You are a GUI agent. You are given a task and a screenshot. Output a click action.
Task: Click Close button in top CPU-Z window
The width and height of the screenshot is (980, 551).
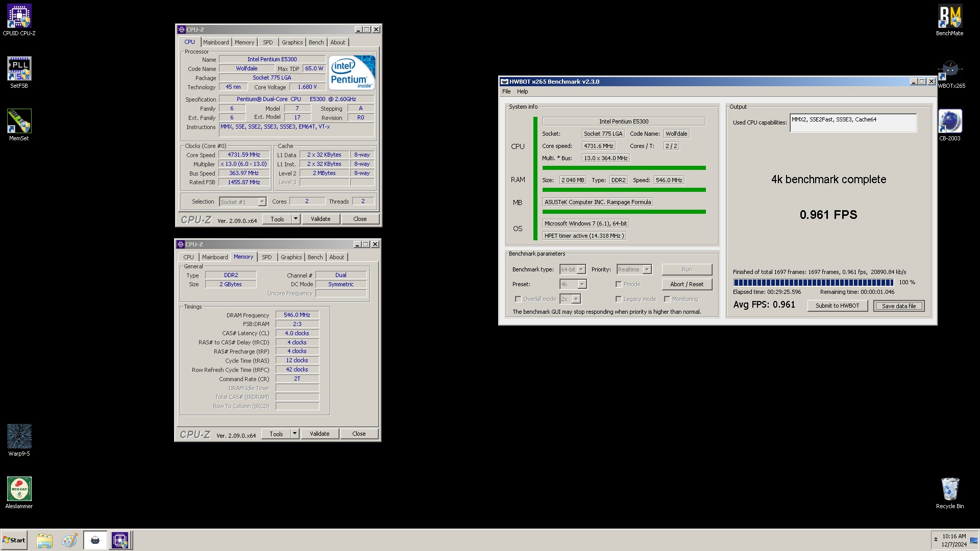point(360,219)
